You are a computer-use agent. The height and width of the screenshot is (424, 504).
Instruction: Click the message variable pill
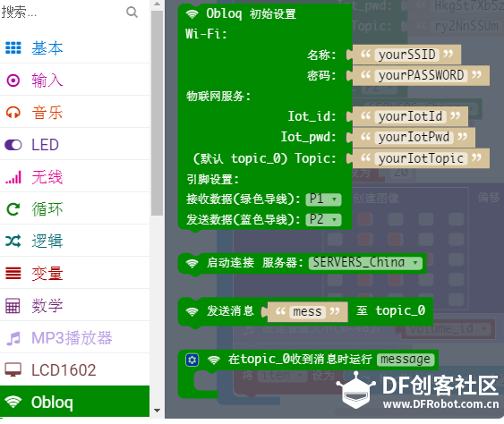click(x=406, y=360)
